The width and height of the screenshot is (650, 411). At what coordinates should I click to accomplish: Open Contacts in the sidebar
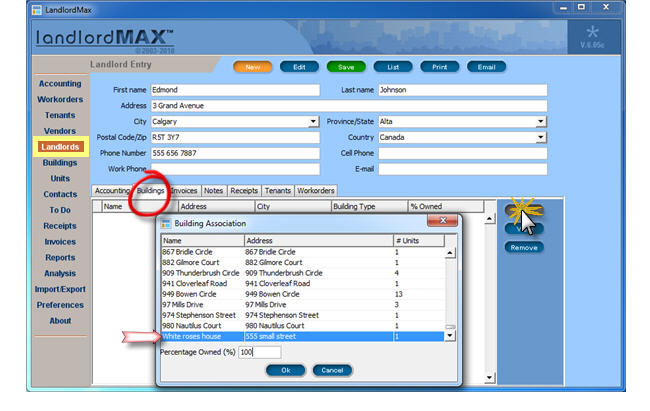(60, 194)
